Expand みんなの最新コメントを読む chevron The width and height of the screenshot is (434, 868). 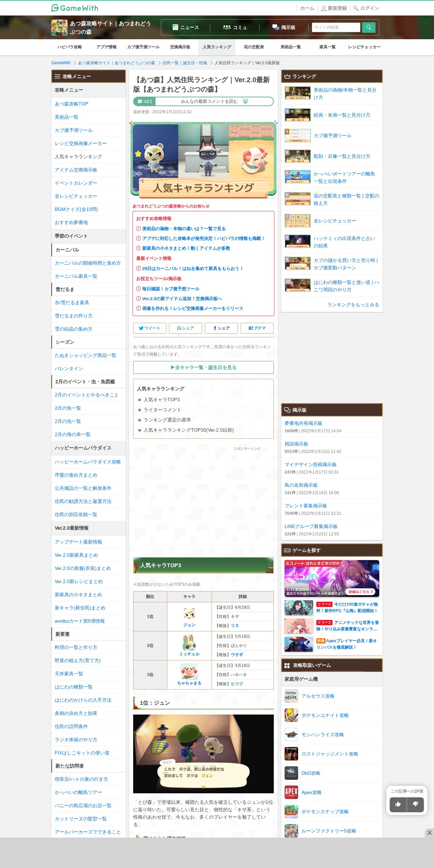(245, 101)
